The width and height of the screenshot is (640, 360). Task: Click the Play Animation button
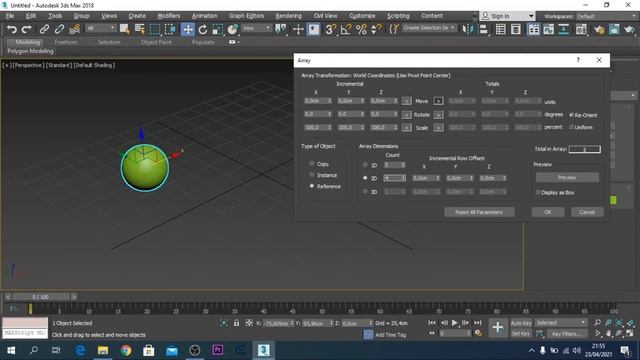pyautogui.click(x=454, y=322)
